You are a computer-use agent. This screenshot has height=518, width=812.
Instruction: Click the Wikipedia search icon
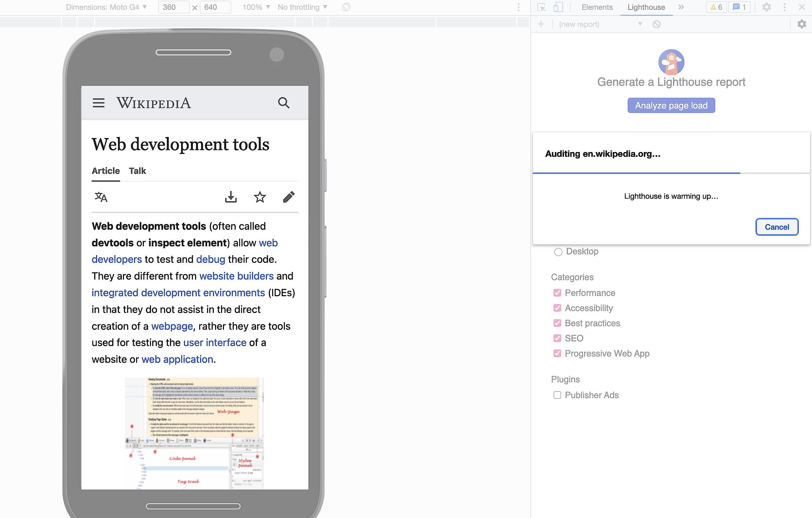pyautogui.click(x=284, y=103)
